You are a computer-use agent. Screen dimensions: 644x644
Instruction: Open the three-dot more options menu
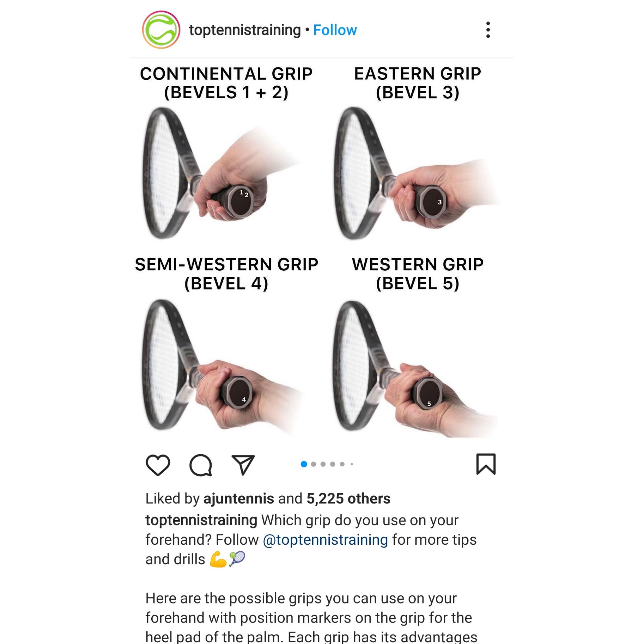tap(488, 30)
